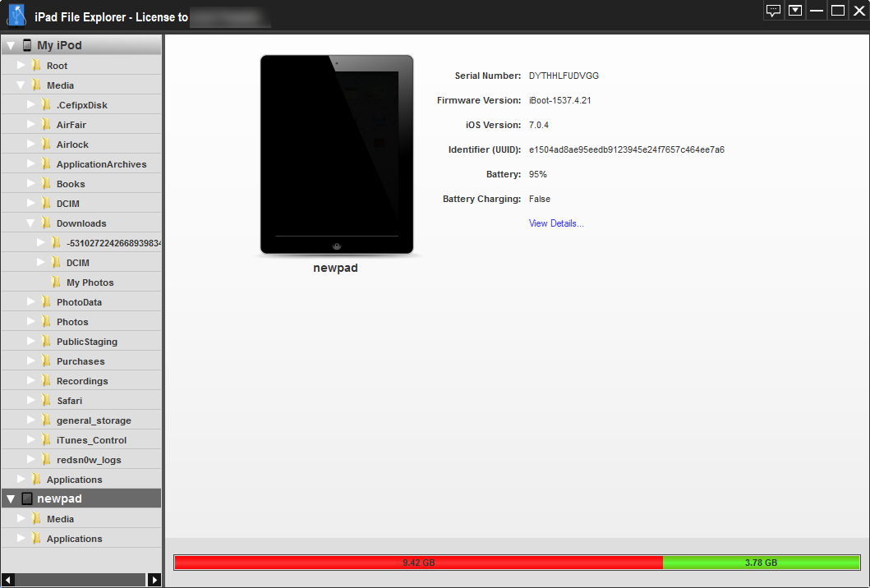Screen dimensions: 870x588
Task: Expand the Root folder
Action: coord(21,65)
